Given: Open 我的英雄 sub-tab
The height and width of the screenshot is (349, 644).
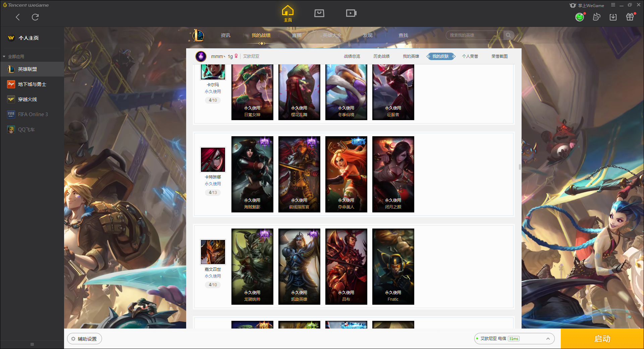Looking at the screenshot, I should [x=411, y=56].
